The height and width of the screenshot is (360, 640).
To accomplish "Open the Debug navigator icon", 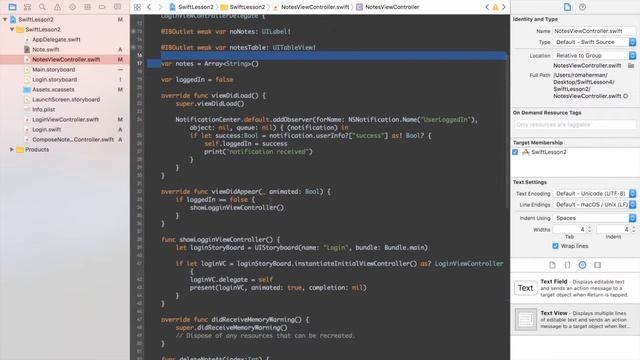I will point(87,7).
